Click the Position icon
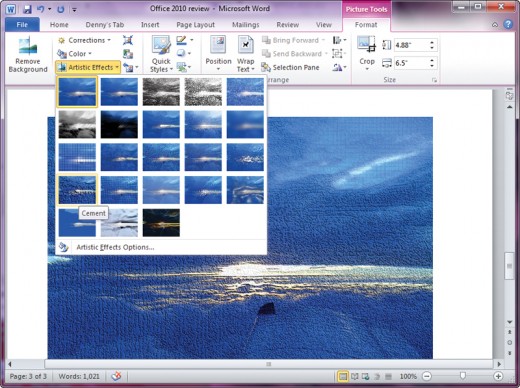The image size is (520, 388). tap(218, 53)
